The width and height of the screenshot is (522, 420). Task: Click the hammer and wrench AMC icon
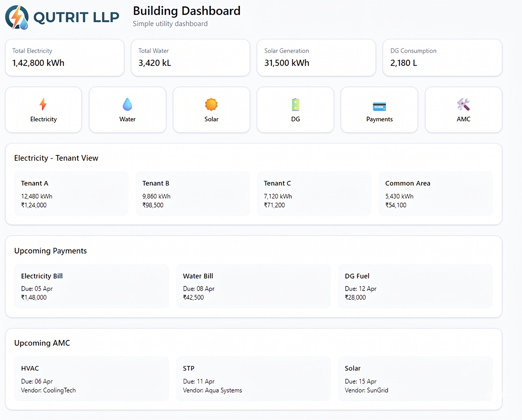point(463,104)
